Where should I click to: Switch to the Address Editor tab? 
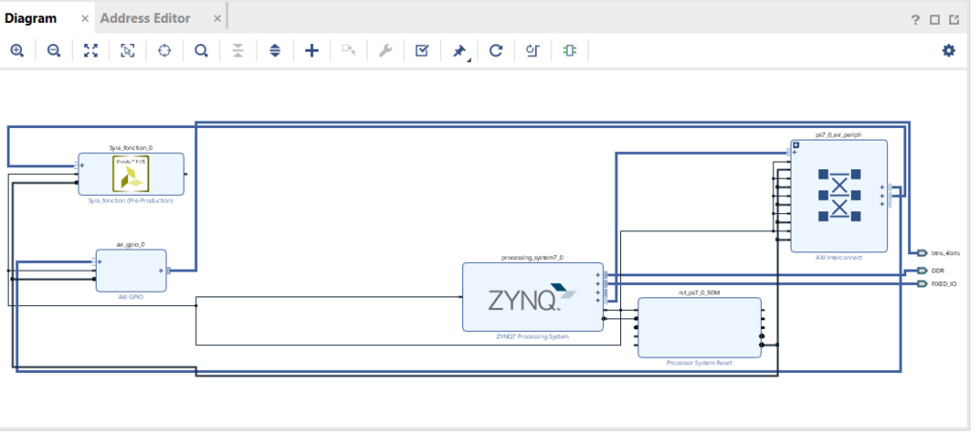click(x=145, y=18)
